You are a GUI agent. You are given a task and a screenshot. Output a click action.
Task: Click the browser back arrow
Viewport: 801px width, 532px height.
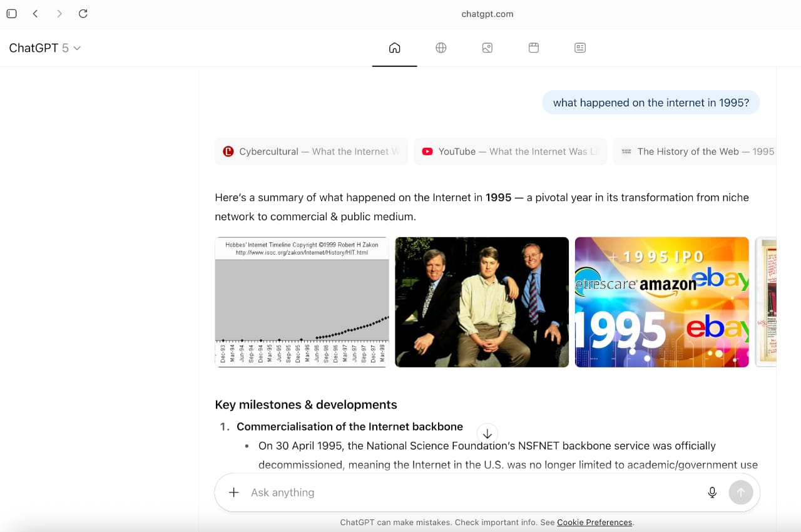(x=36, y=14)
